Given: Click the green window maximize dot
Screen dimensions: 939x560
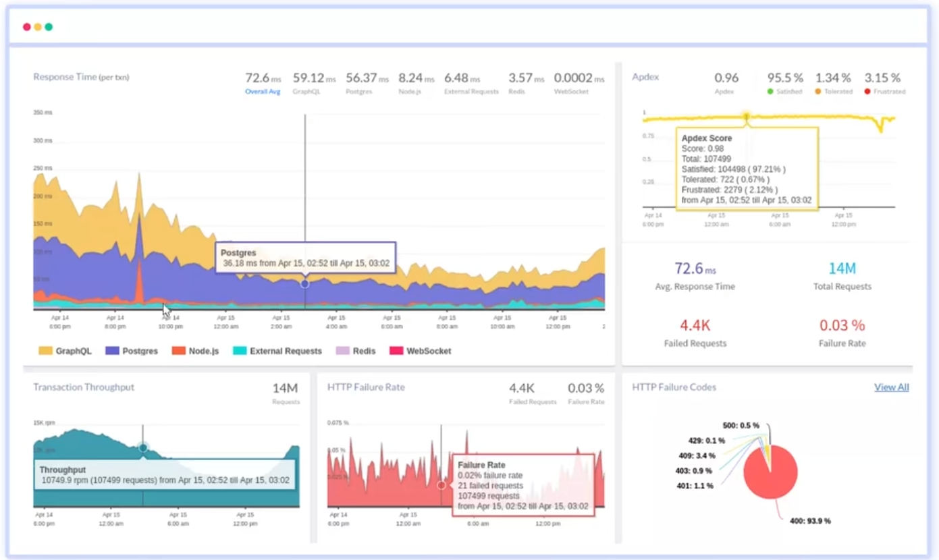Looking at the screenshot, I should (49, 27).
